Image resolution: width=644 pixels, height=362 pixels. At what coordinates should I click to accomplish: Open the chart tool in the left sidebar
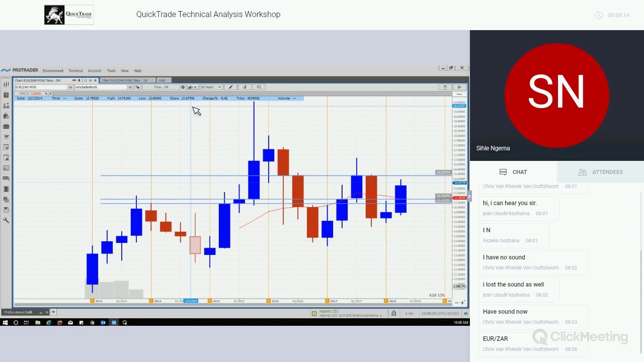[6, 84]
